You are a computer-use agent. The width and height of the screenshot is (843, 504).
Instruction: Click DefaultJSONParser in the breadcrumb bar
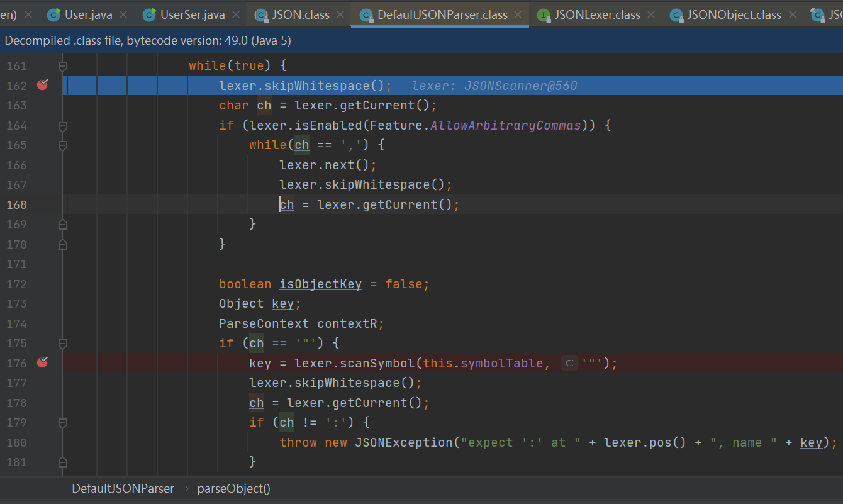(x=123, y=488)
